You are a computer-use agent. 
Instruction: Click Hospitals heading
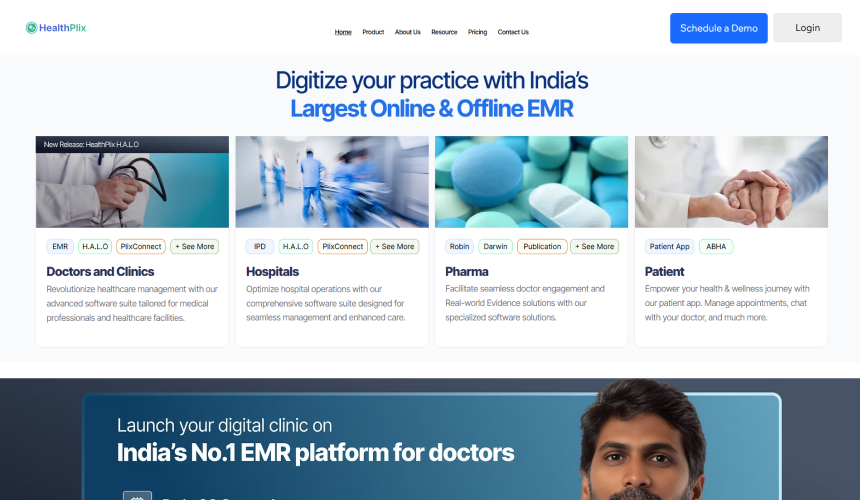click(272, 271)
